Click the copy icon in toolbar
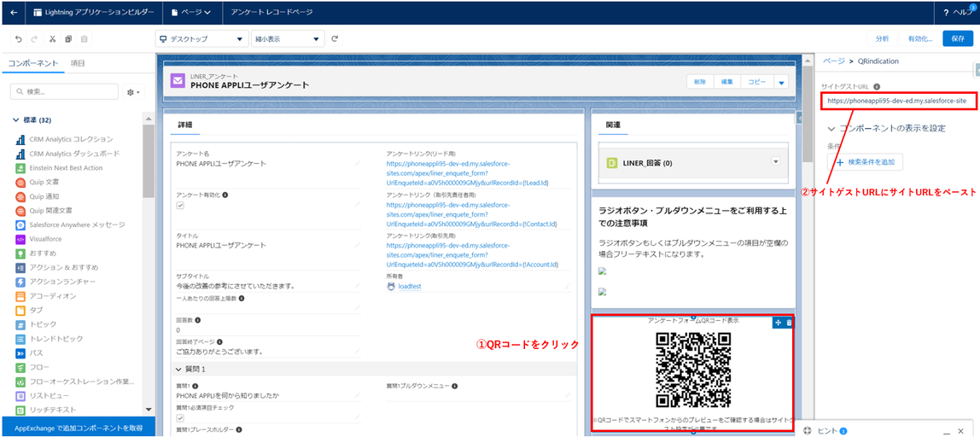Viewport: 980px width, 437px height. click(x=68, y=38)
